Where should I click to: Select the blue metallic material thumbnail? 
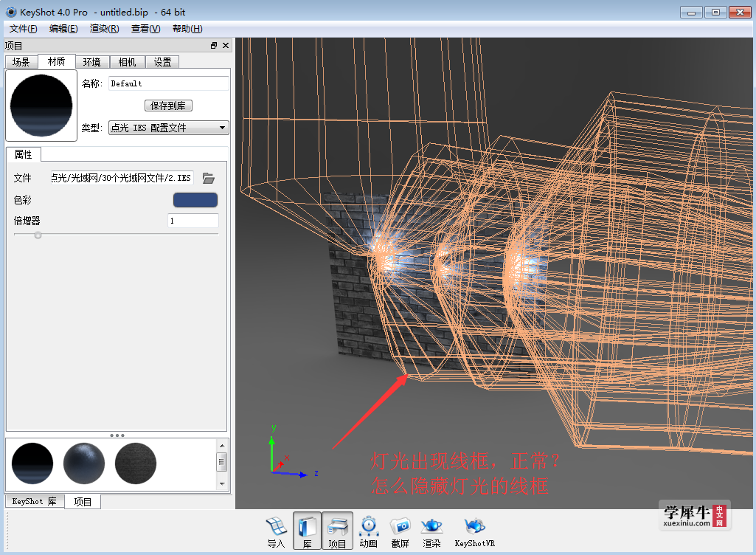coord(84,463)
